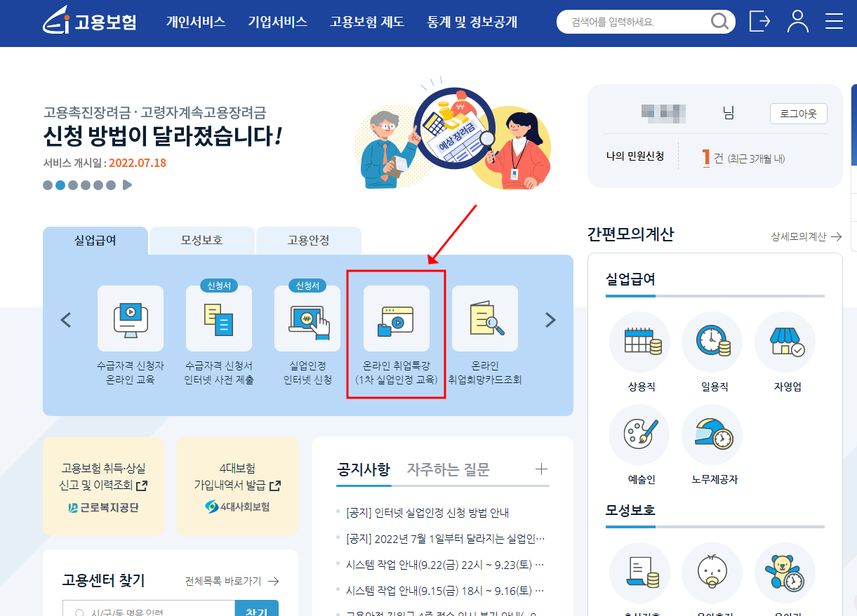Open 전체목록 바로가기 link
This screenshot has width=857, height=616.
click(x=232, y=581)
